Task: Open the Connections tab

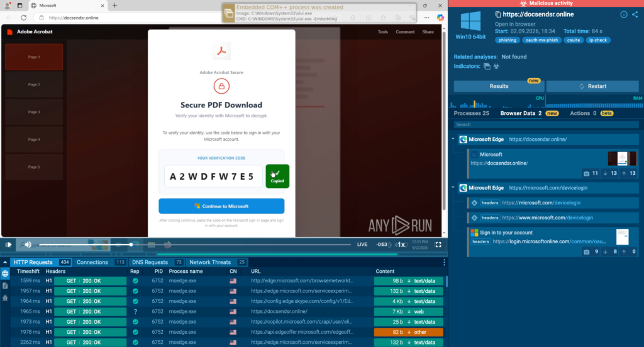Action: click(x=100, y=262)
